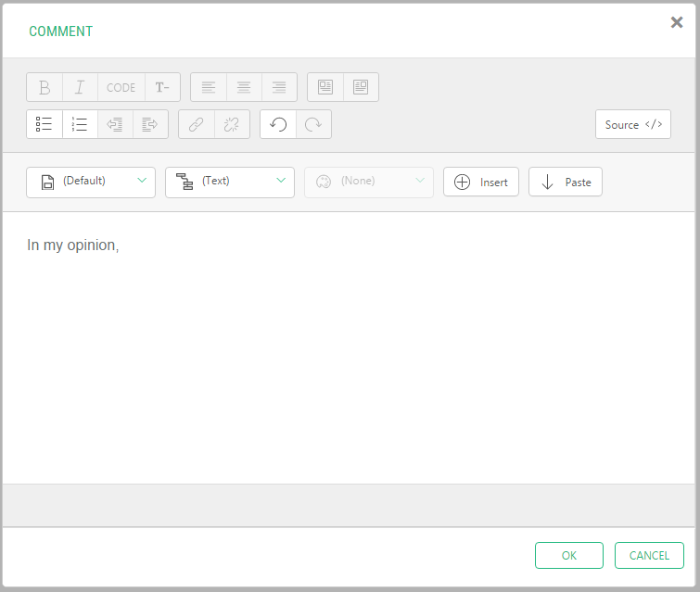Toggle CODE inline formatting
The height and width of the screenshot is (592, 700).
point(121,87)
